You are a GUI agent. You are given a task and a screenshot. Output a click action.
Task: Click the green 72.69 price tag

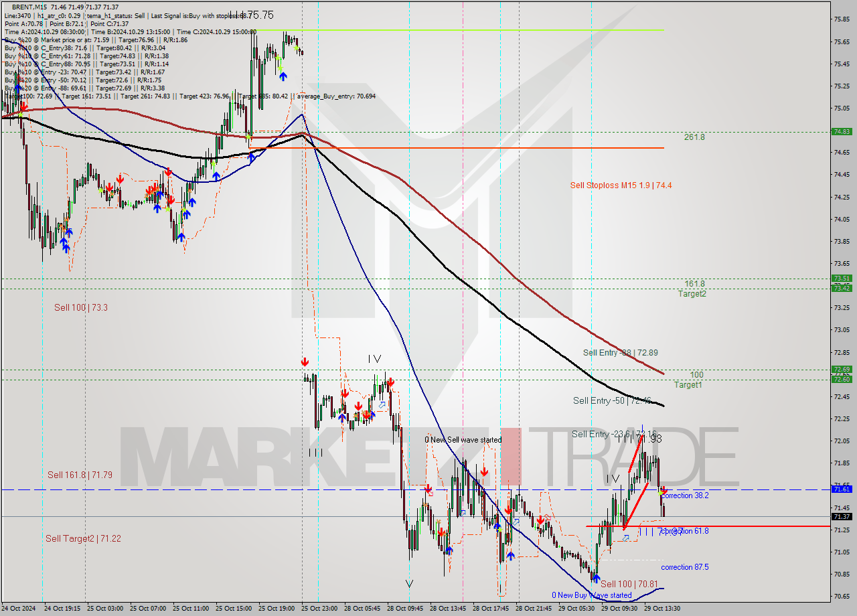tap(842, 369)
